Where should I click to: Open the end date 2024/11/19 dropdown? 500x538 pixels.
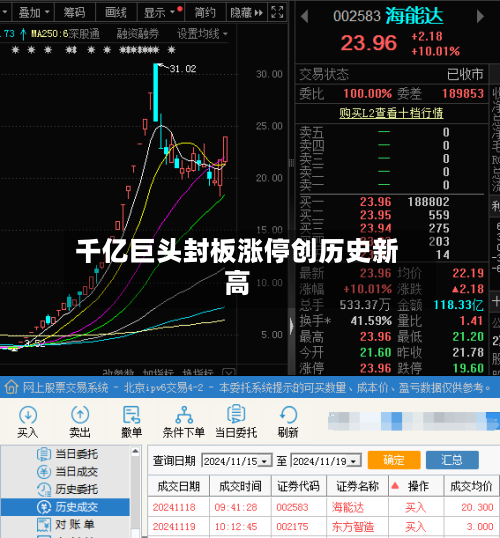pos(354,461)
